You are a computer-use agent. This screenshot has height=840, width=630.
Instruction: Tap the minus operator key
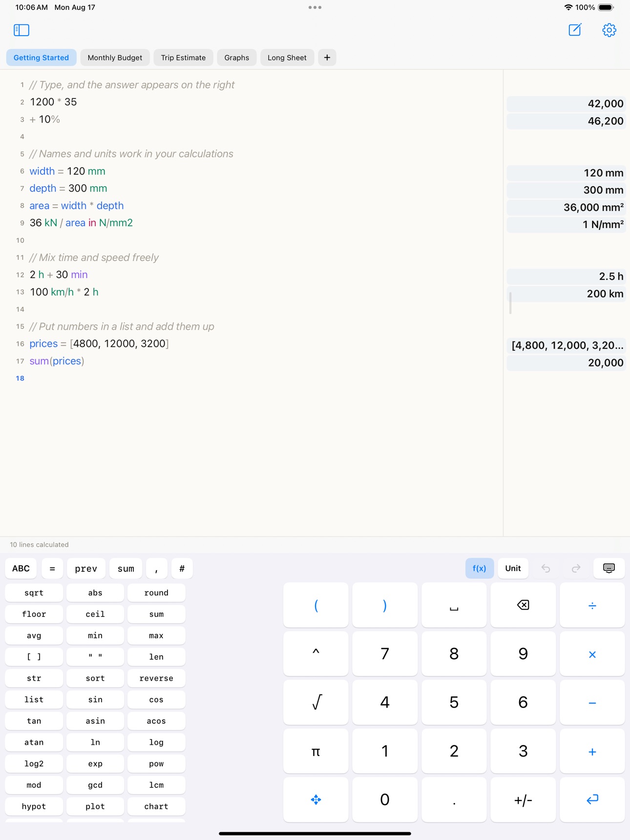(592, 702)
